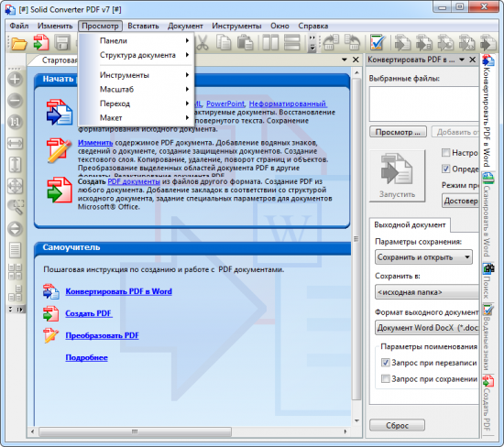This screenshot has width=504, height=447.
Task: Open the Документ menu
Action: click(185, 26)
